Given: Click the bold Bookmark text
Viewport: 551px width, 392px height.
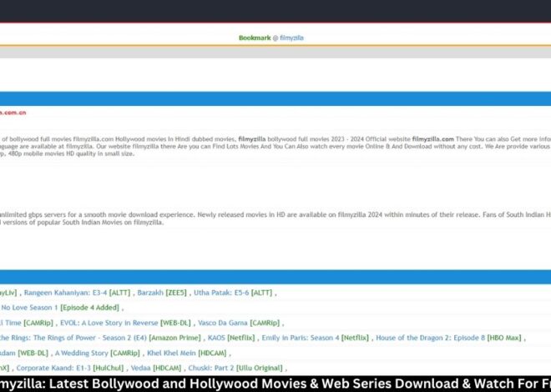Looking at the screenshot, I should coord(255,38).
